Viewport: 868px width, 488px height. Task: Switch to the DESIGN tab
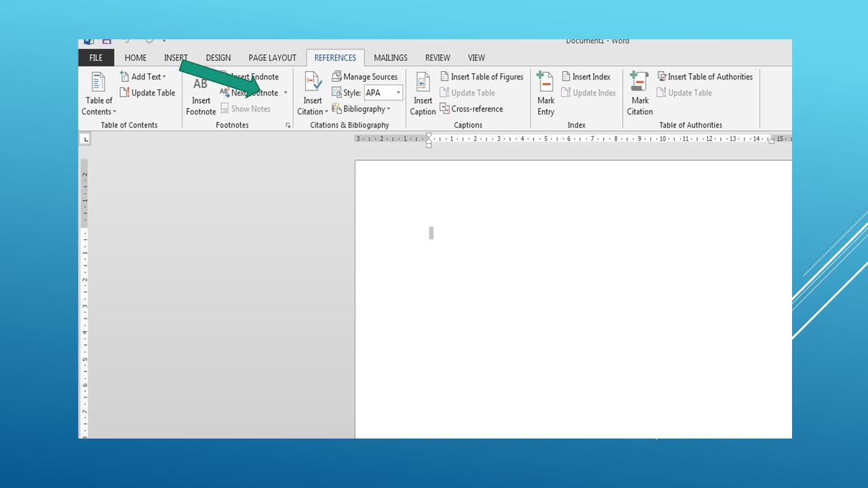pyautogui.click(x=218, y=58)
